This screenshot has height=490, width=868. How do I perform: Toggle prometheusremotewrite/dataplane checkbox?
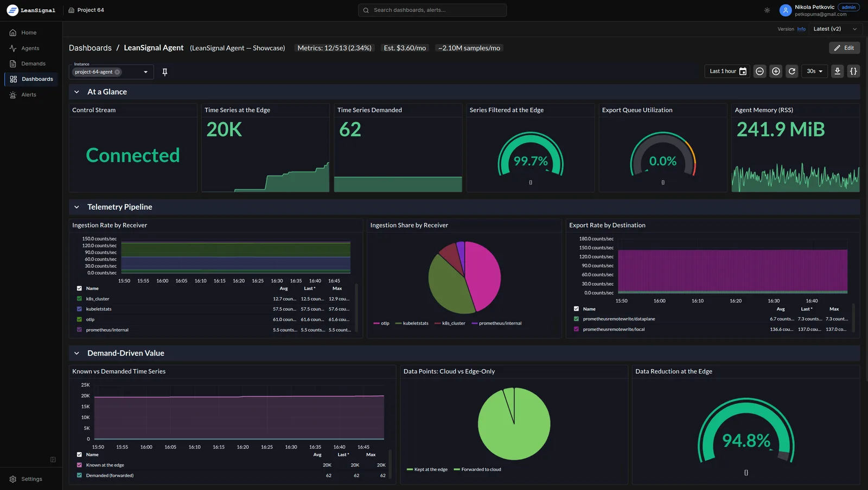(x=577, y=319)
